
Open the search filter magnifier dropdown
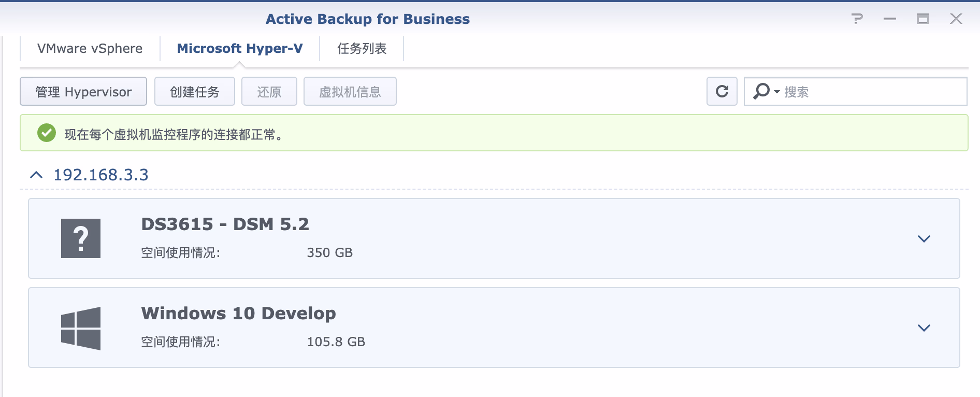(766, 91)
